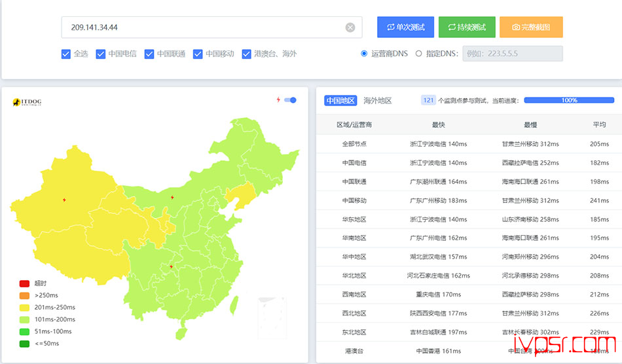The image size is (622, 364).
Task: Click 广东广州移动 183ms cell
Action: tap(438, 200)
